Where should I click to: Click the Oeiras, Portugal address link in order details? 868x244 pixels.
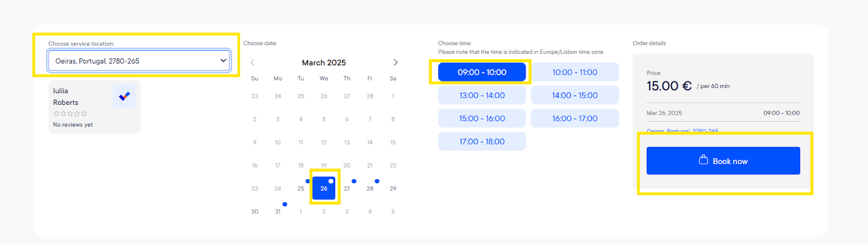(682, 132)
